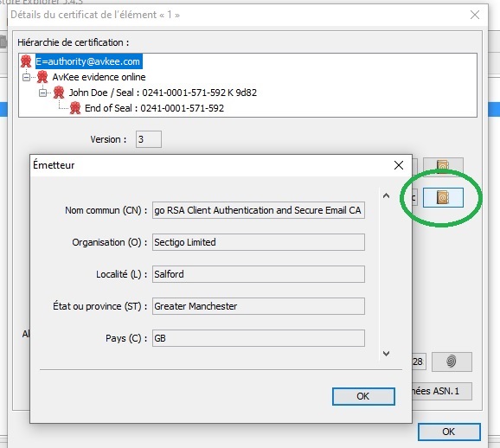Click the Version field showing 3
This screenshot has height=448, width=500.
(x=149, y=139)
